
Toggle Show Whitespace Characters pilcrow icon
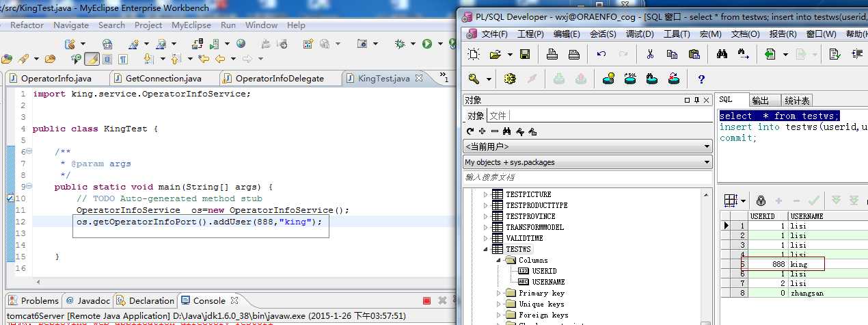pyautogui.click(x=123, y=60)
